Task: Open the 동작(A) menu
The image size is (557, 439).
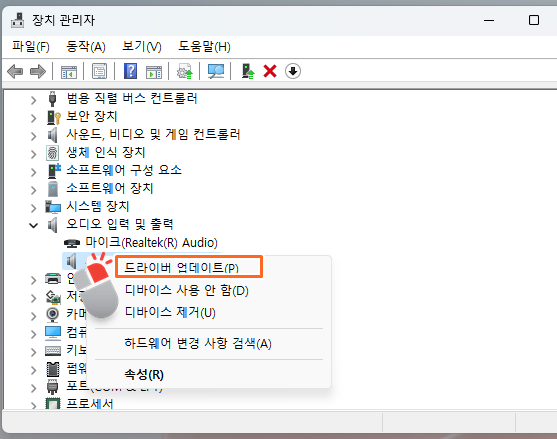Action: point(86,47)
